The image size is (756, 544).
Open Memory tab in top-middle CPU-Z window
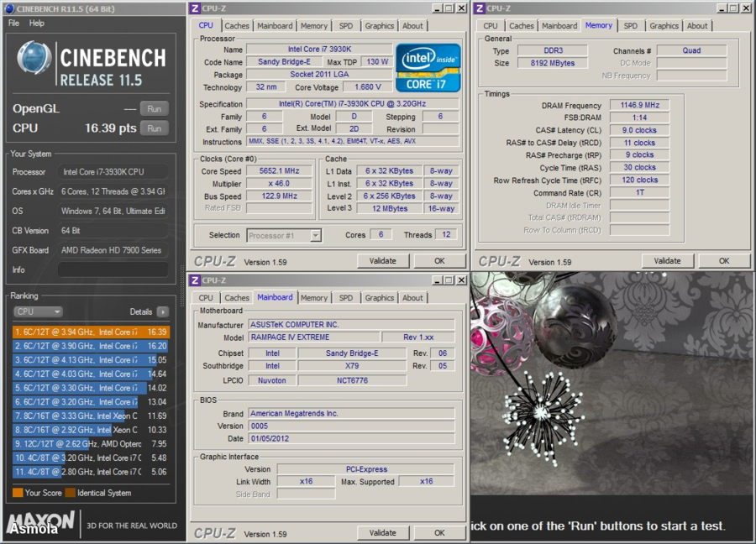(314, 26)
